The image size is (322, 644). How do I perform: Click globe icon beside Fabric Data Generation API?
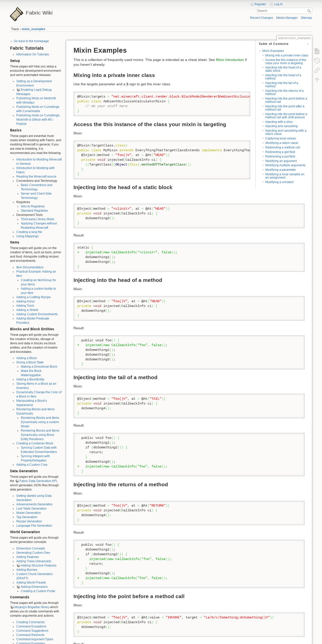click(17, 481)
